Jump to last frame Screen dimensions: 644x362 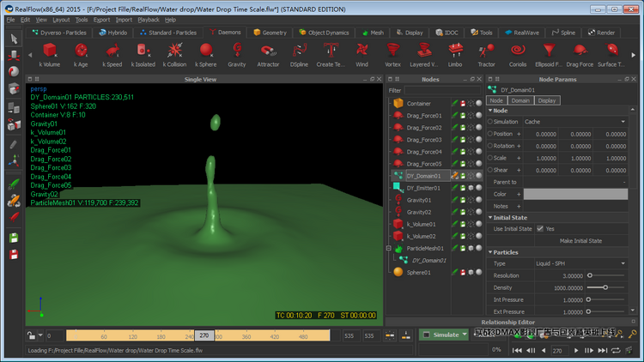pyautogui.click(x=603, y=350)
